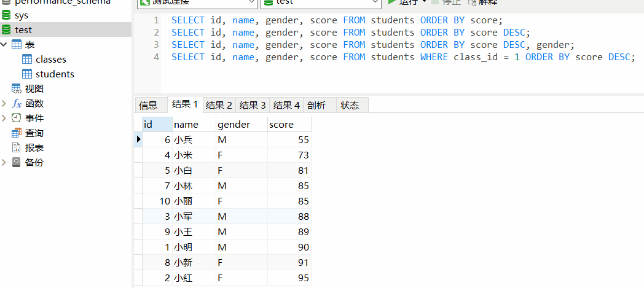Click line number 1 in editor gutter
Screen dimensions: 644x288
click(156, 20)
